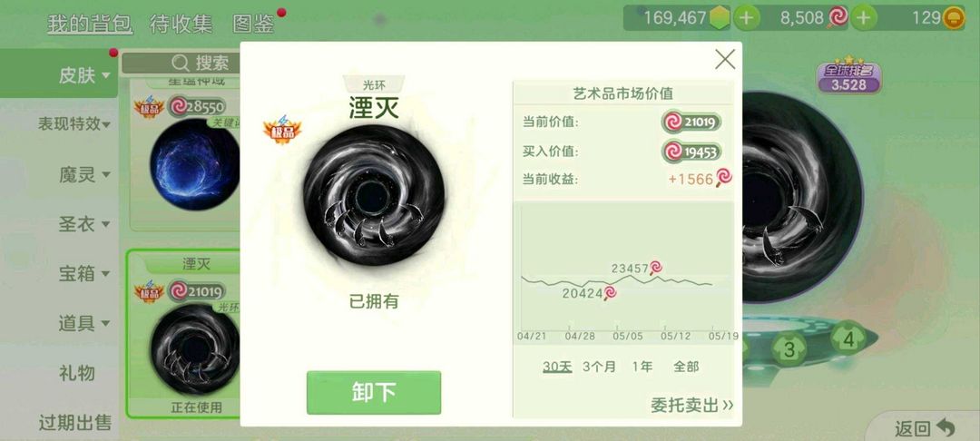Close the 湮灭 detail popup

(x=725, y=60)
